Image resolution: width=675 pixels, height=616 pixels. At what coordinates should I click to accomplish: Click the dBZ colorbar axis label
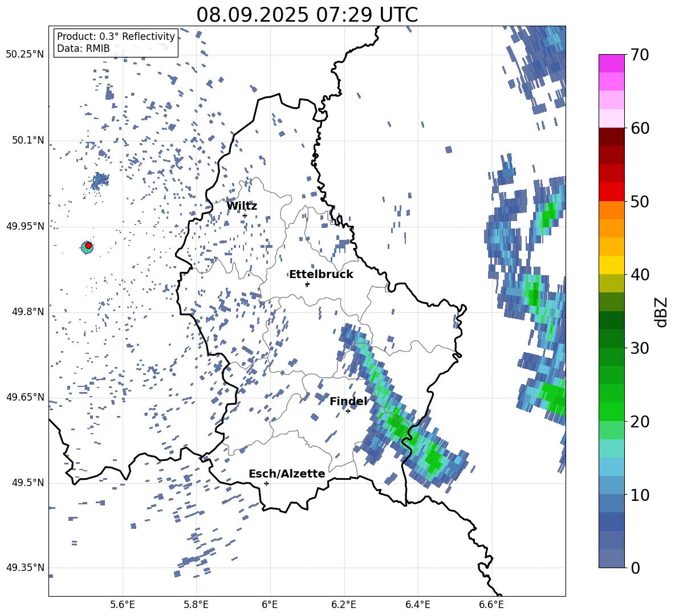coord(662,312)
